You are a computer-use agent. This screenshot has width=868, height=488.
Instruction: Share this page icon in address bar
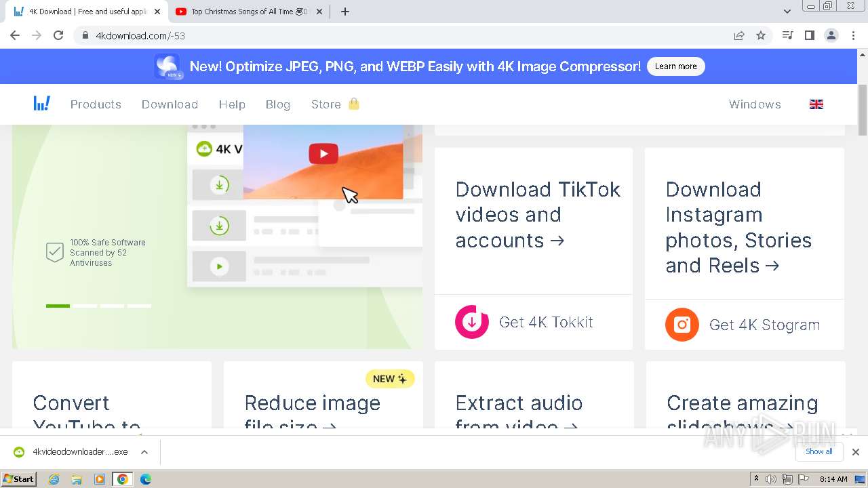(739, 35)
